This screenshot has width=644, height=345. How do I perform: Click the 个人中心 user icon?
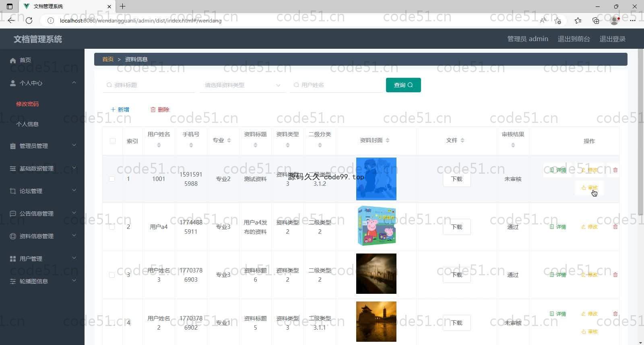tap(13, 83)
